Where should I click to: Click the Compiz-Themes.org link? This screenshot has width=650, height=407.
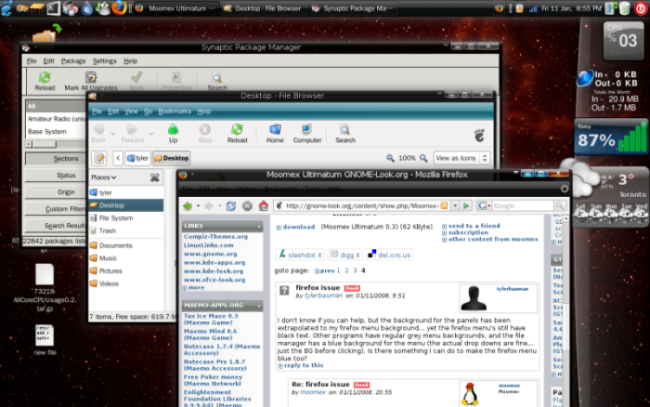pos(216,237)
